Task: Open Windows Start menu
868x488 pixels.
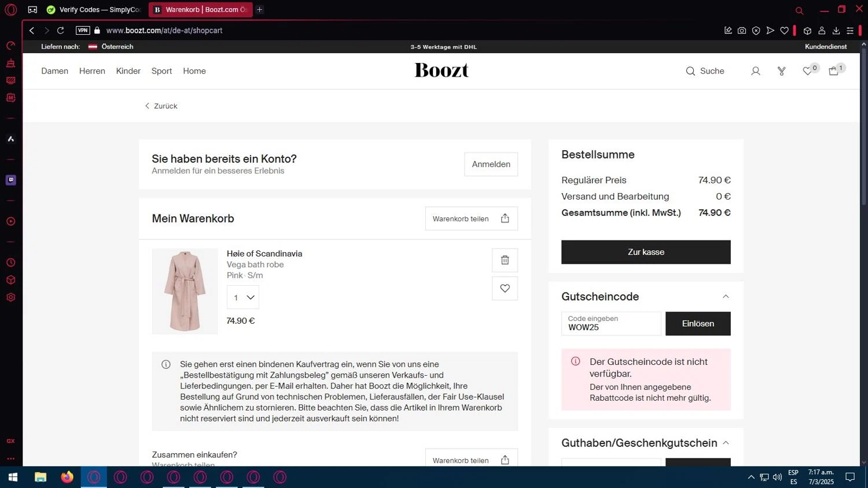Action: pos(13,478)
